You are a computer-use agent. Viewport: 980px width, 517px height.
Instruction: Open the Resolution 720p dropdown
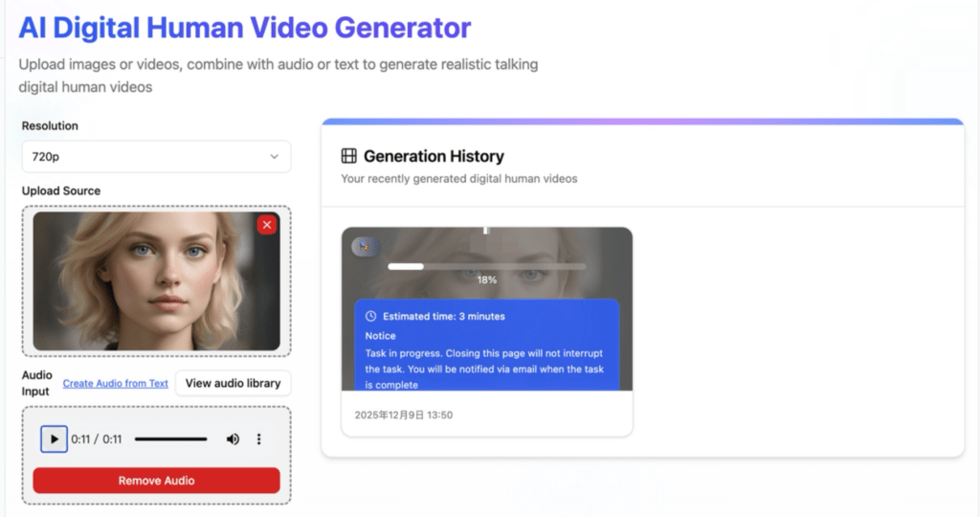click(156, 156)
